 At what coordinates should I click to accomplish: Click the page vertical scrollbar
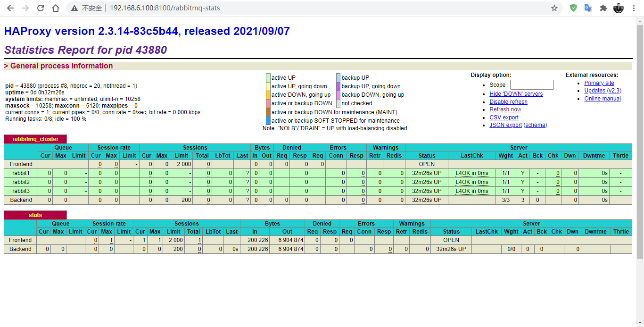click(x=640, y=142)
